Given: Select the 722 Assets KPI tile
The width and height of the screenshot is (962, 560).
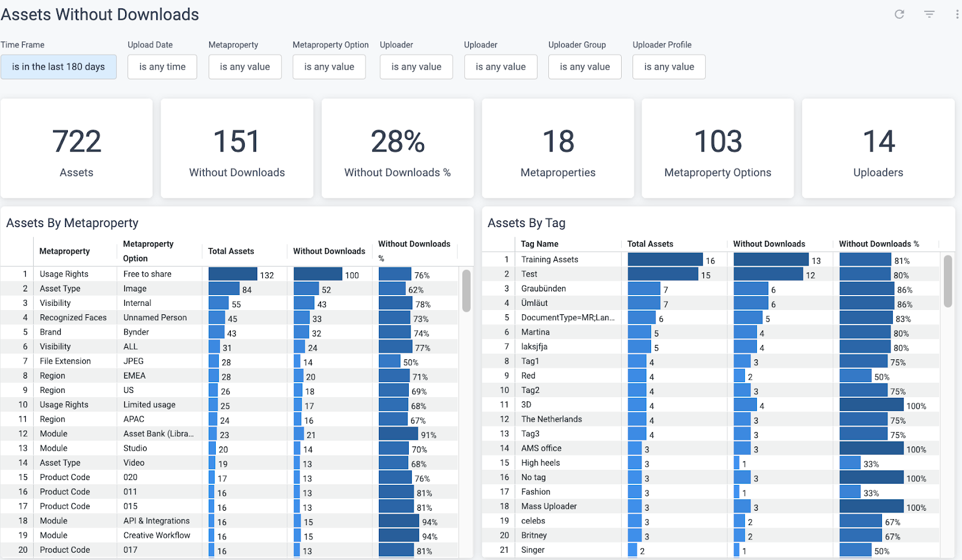Looking at the screenshot, I should tap(76, 148).
